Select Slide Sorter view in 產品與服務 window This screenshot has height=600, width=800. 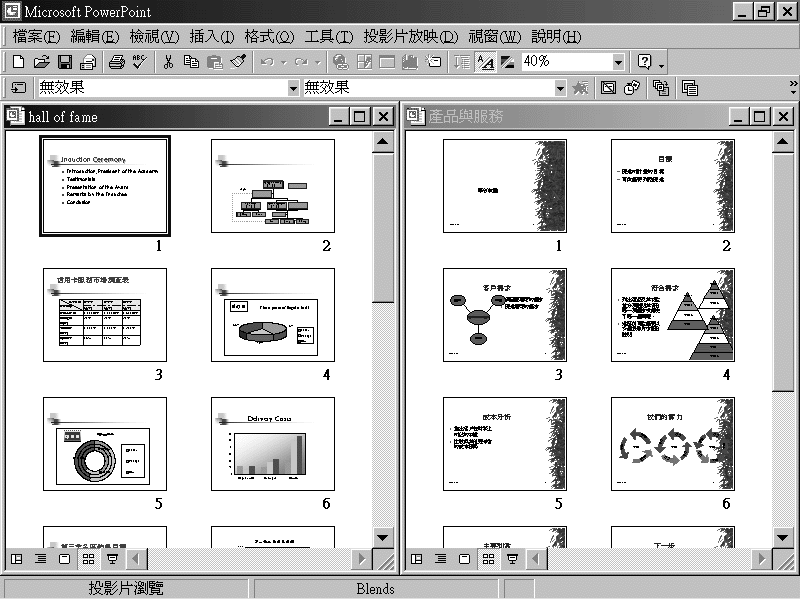click(488, 559)
